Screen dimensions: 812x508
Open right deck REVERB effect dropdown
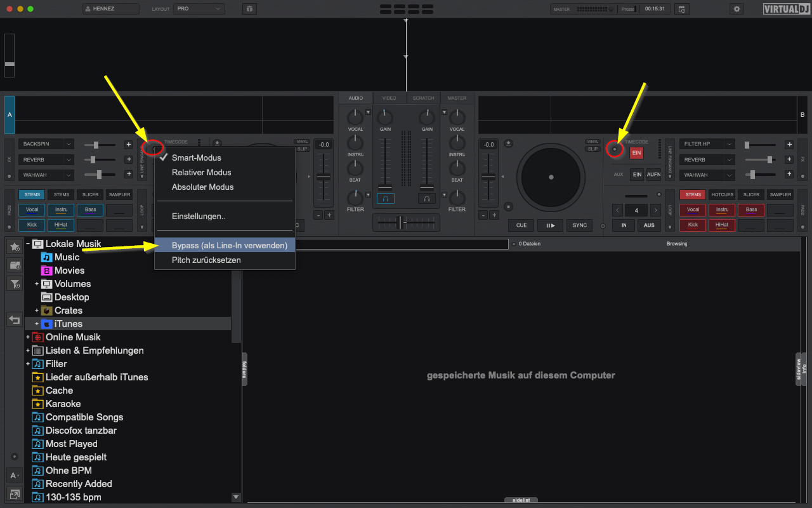pos(707,160)
